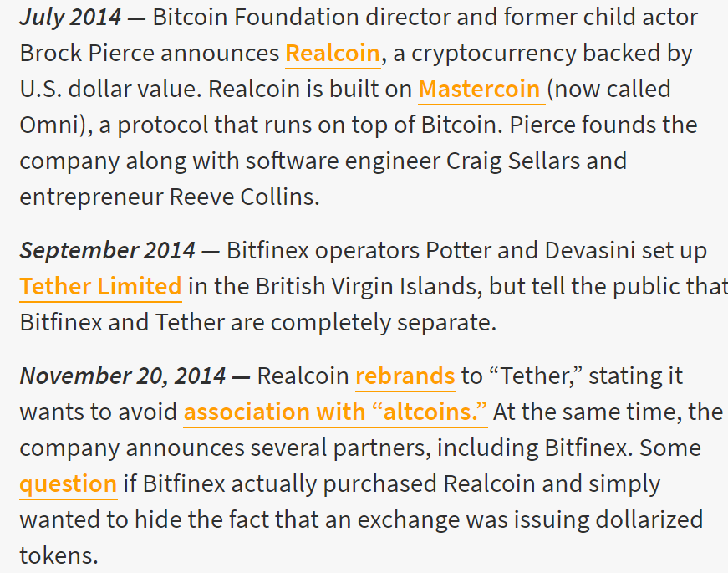Visit the rebrands link
The image size is (728, 573).
[405, 376]
